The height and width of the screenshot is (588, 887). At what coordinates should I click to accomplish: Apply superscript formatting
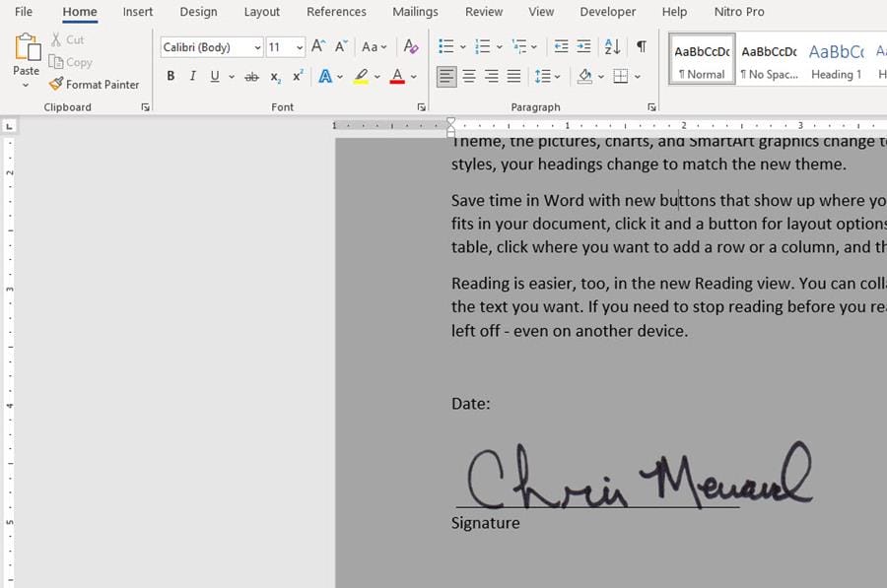[x=296, y=75]
